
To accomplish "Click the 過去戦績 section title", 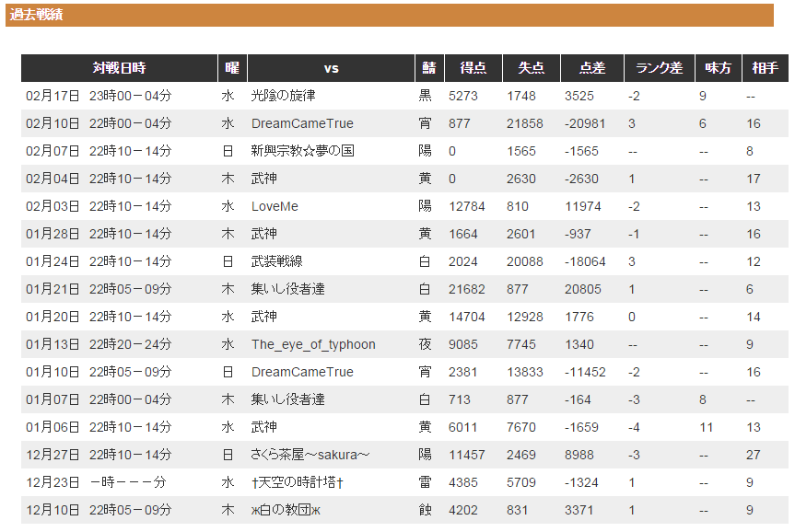I will (x=36, y=15).
